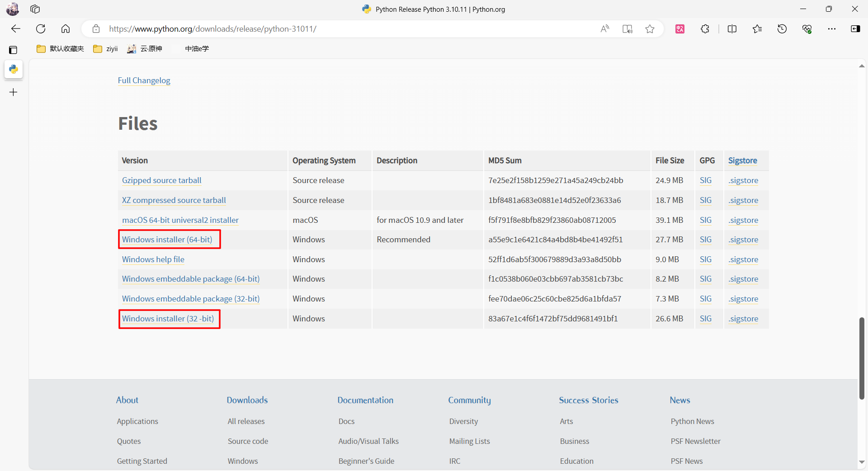Open Split screen icon in toolbar
Image resolution: width=868 pixels, height=471 pixels.
(732, 29)
